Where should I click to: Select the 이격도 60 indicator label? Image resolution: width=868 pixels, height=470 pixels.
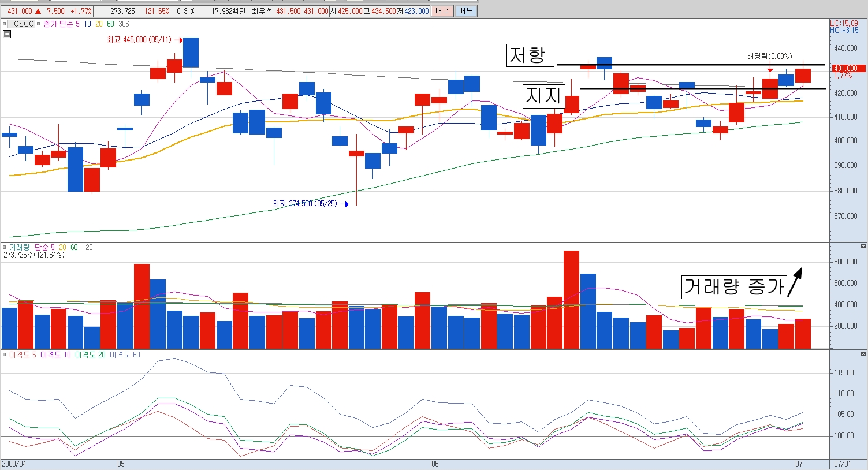coord(125,355)
